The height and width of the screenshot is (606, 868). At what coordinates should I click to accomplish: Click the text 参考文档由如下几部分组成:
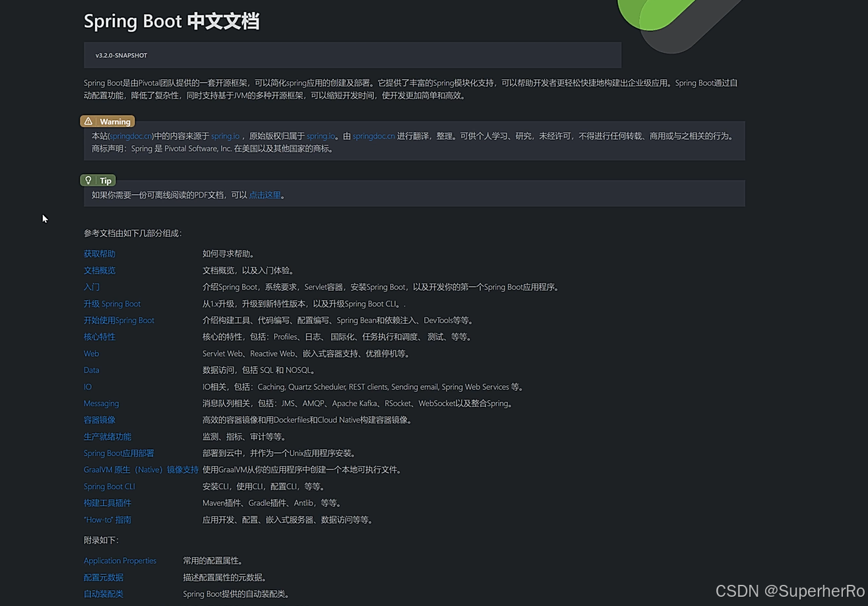click(133, 233)
